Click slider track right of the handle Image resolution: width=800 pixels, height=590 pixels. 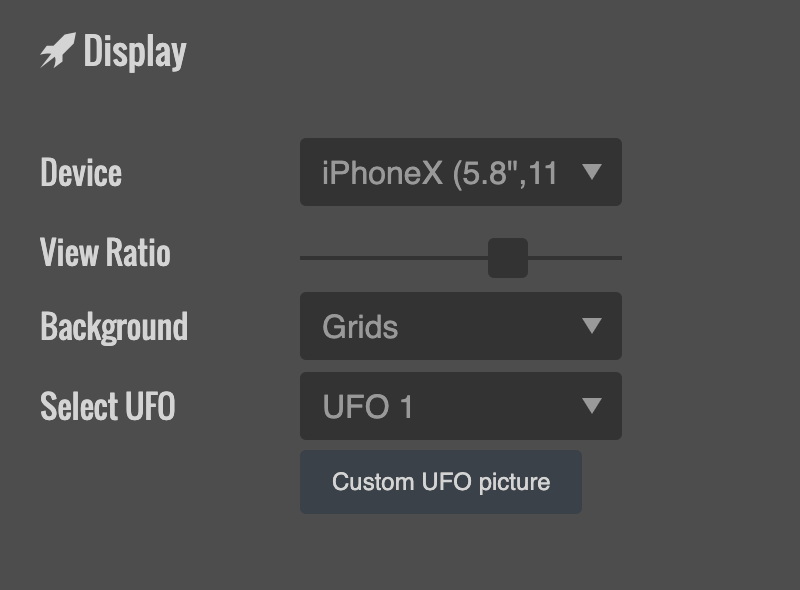coord(576,257)
